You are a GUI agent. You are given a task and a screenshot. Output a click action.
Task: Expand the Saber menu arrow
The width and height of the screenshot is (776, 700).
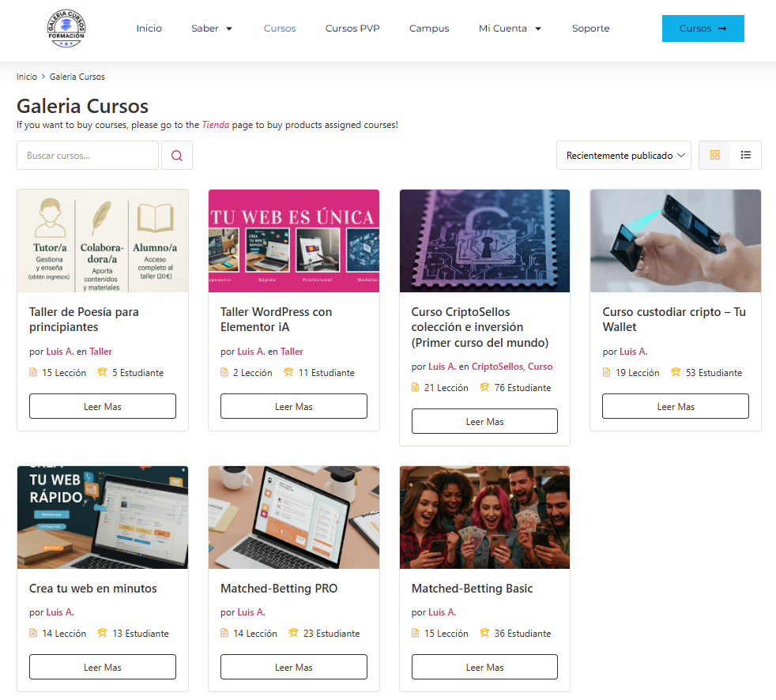point(229,28)
